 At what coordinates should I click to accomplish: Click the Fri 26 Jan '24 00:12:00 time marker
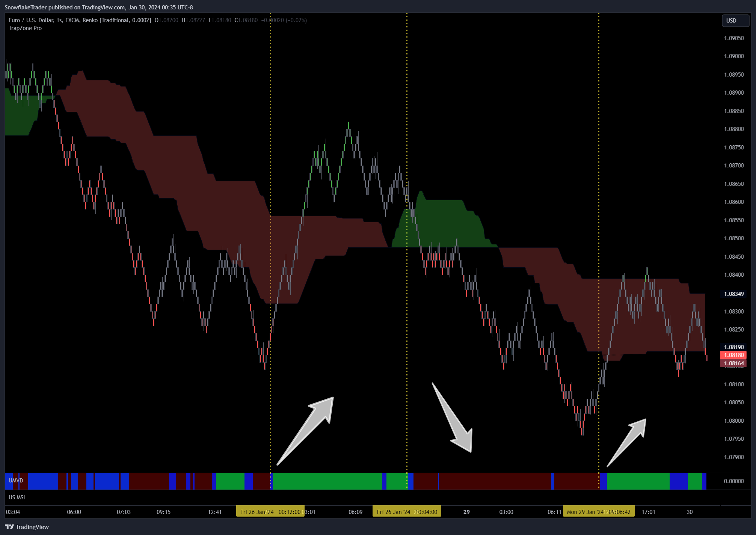point(270,512)
